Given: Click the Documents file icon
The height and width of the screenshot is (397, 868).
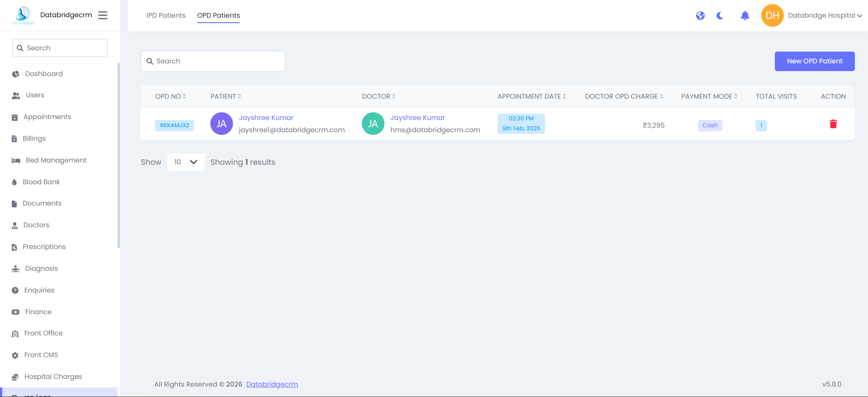Looking at the screenshot, I should point(14,204).
